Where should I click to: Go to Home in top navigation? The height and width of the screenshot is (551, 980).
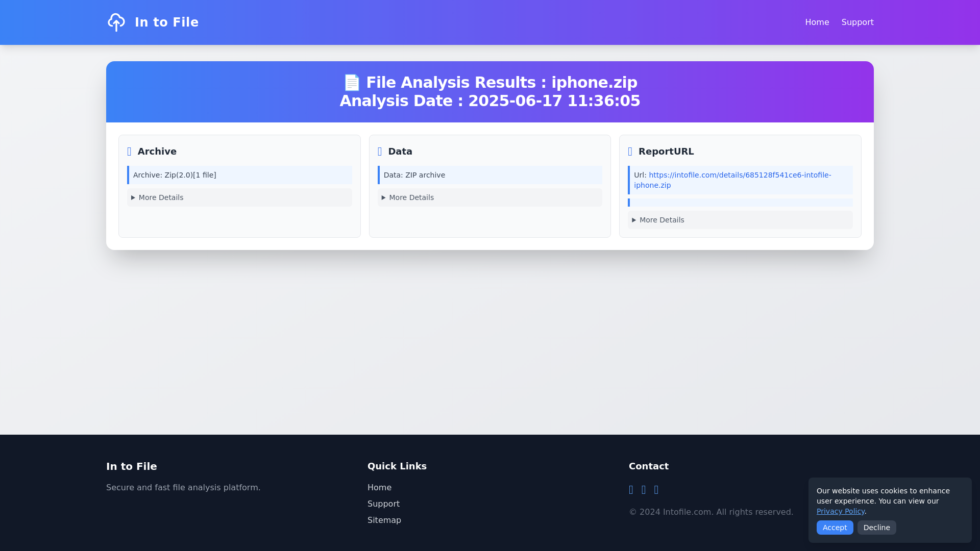click(x=817, y=22)
